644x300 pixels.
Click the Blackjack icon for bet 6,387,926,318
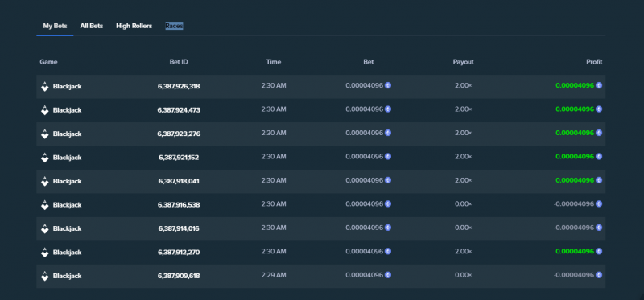pos(45,86)
